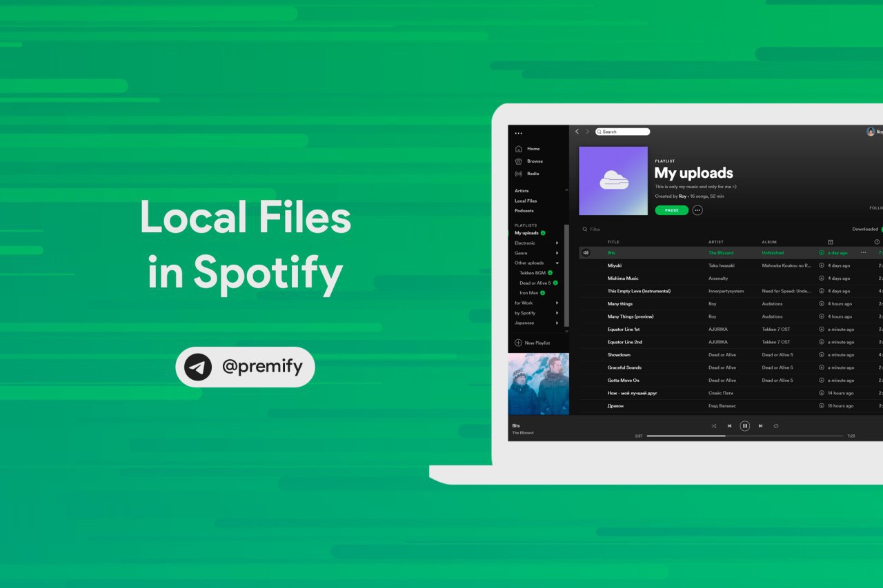The height and width of the screenshot is (588, 883).
Task: Expand the by Spotify folder
Action: [557, 313]
